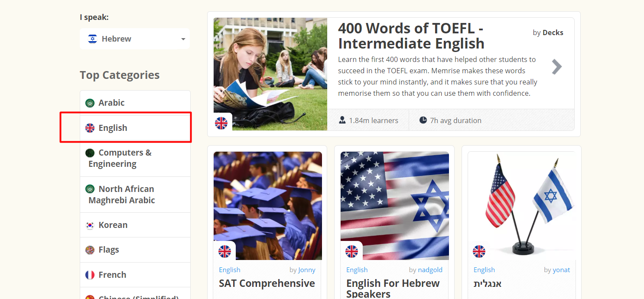Click the Arabic category flag icon
Image resolution: width=644 pixels, height=299 pixels.
pyautogui.click(x=90, y=103)
